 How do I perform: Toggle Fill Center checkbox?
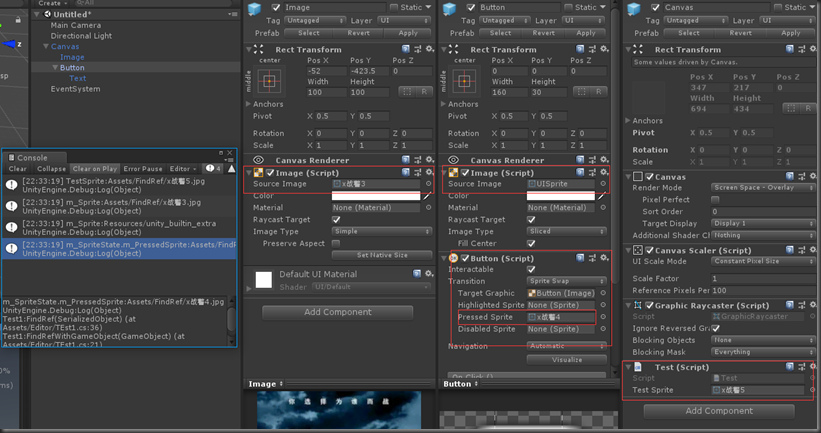coord(531,243)
